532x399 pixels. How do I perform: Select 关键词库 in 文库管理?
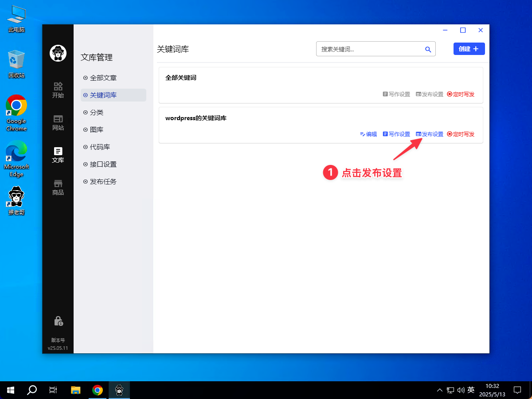[113, 95]
